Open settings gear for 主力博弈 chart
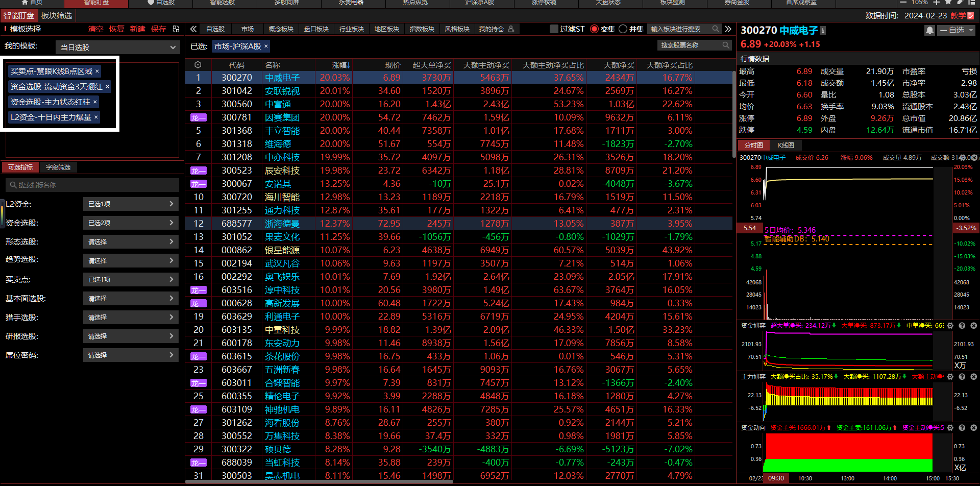The height and width of the screenshot is (486, 980). pyautogui.click(x=950, y=377)
